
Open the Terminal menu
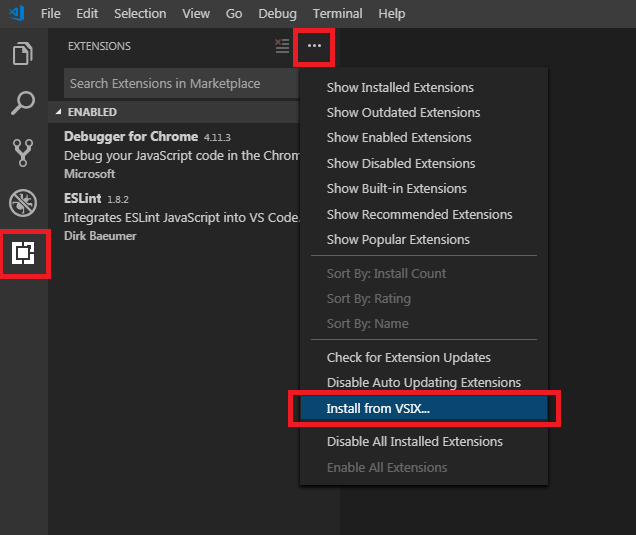tap(337, 13)
